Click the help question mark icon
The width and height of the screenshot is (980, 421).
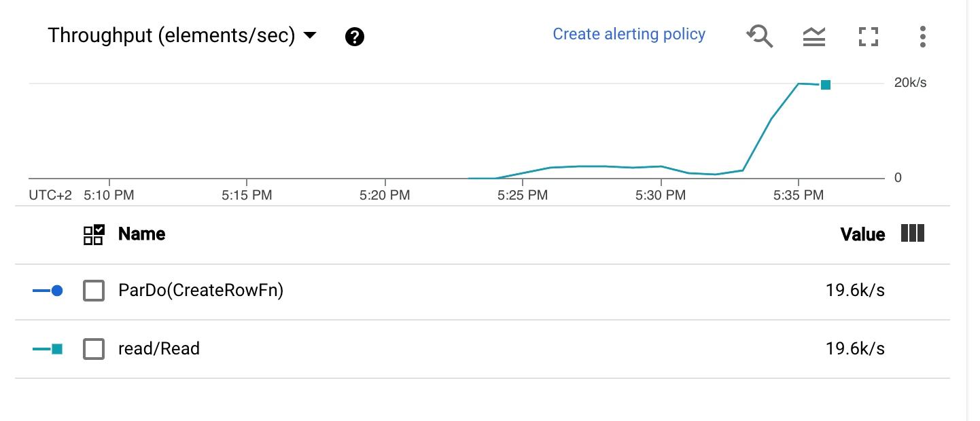click(355, 37)
